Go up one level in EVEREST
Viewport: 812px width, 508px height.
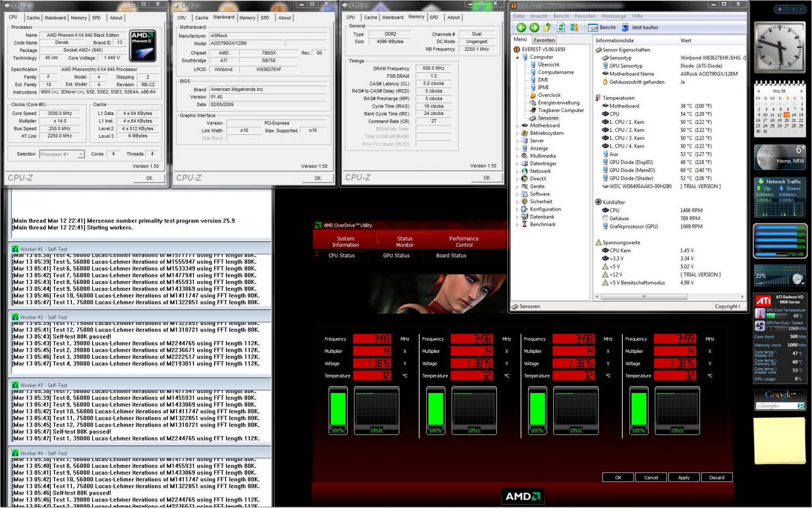(547, 28)
